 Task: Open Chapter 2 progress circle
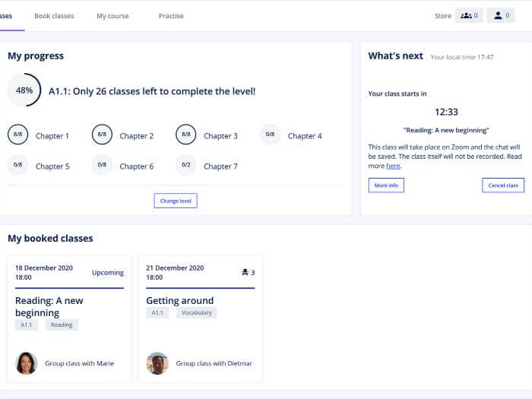pyautogui.click(x=102, y=135)
